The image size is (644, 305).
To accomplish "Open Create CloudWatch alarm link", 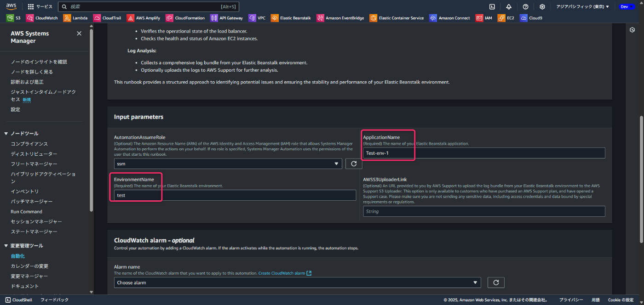I will point(285,273).
